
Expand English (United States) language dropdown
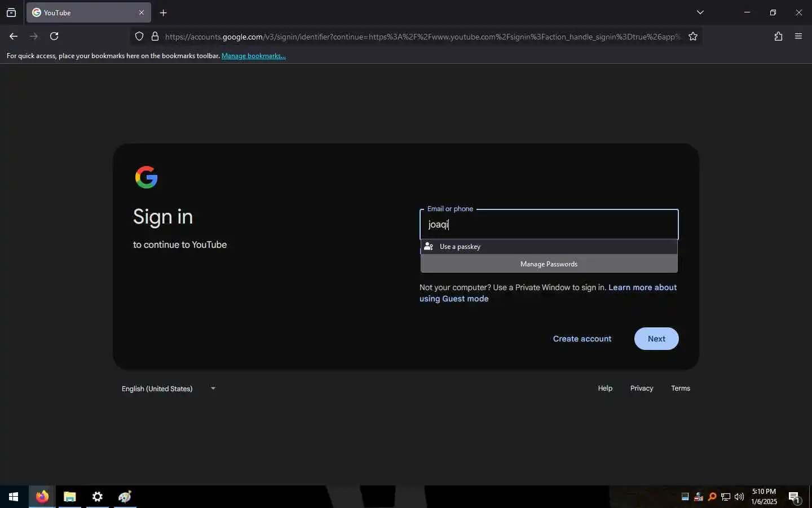[x=169, y=388]
